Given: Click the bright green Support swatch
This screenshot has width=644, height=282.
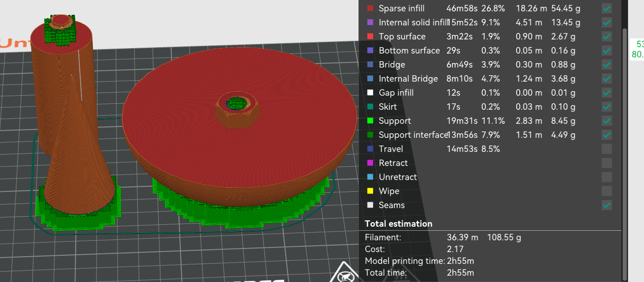Looking at the screenshot, I should pos(370,121).
